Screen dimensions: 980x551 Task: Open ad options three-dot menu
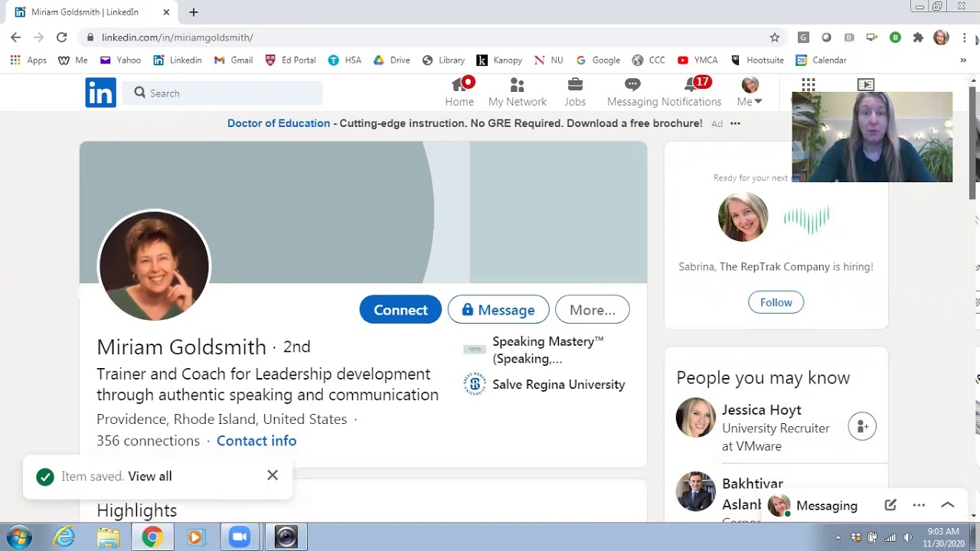pyautogui.click(x=735, y=123)
